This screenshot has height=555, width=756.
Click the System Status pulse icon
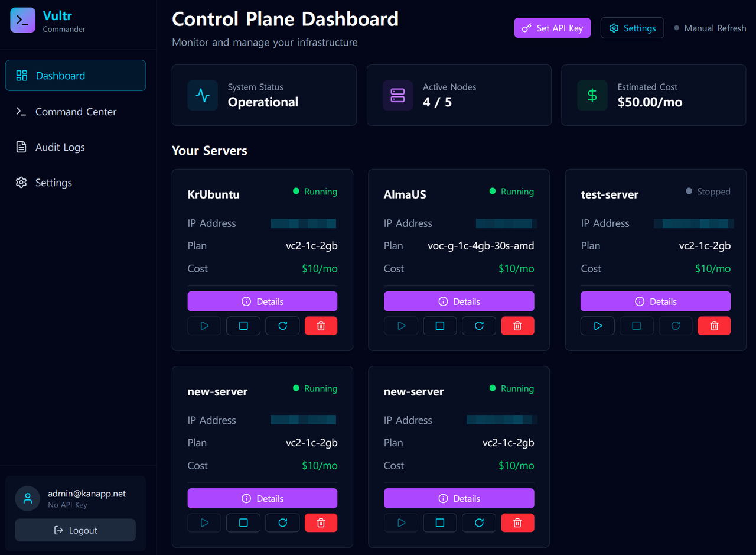[x=203, y=95]
